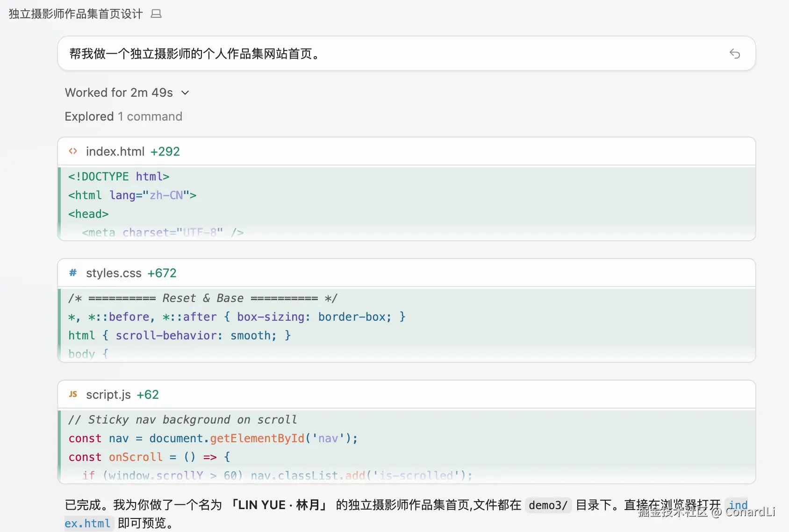Click the +292 added lines count

(x=165, y=151)
